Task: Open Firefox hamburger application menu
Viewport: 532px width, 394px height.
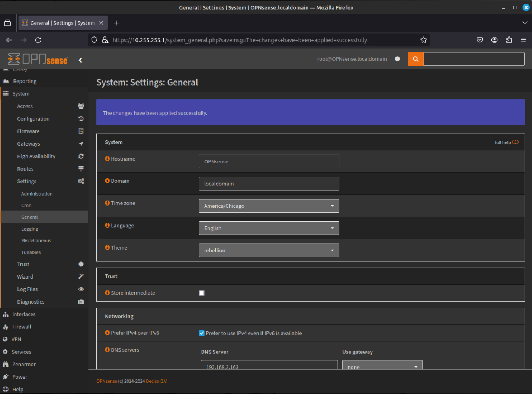Action: click(523, 40)
